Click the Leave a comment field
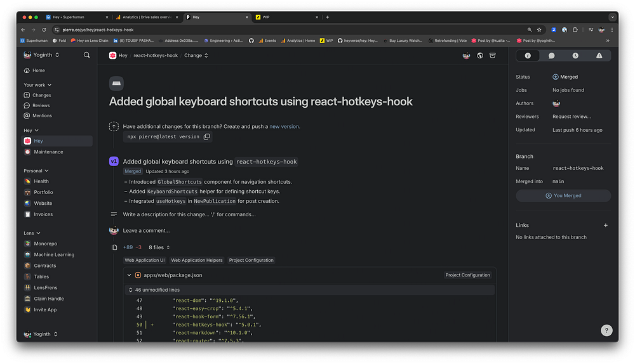 147,231
